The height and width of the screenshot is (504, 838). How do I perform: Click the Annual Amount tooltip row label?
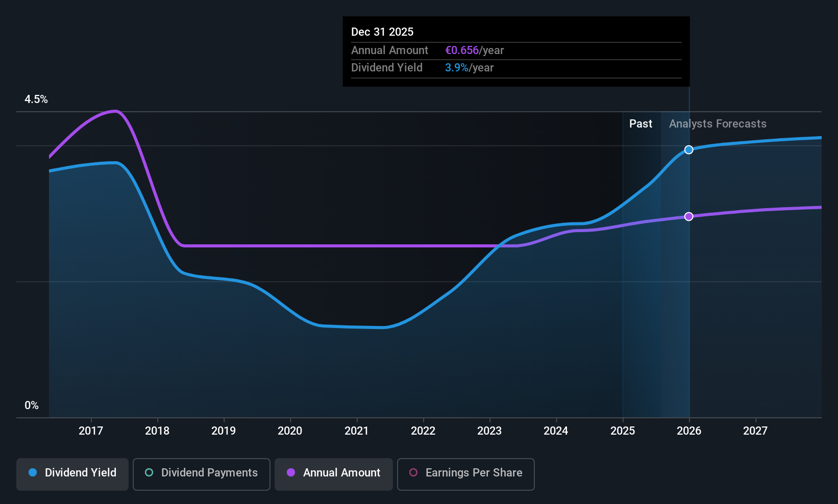[x=389, y=50]
